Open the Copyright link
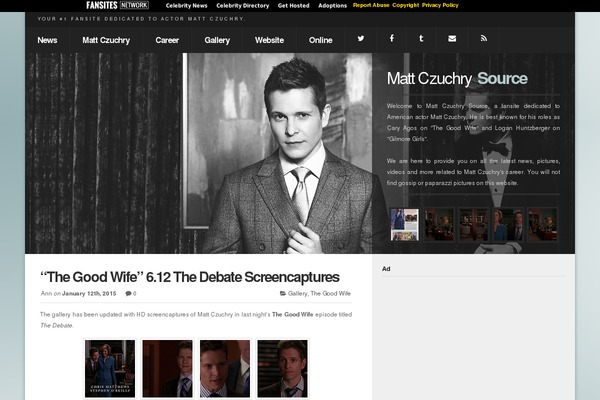The height and width of the screenshot is (400, 600). (x=406, y=5)
